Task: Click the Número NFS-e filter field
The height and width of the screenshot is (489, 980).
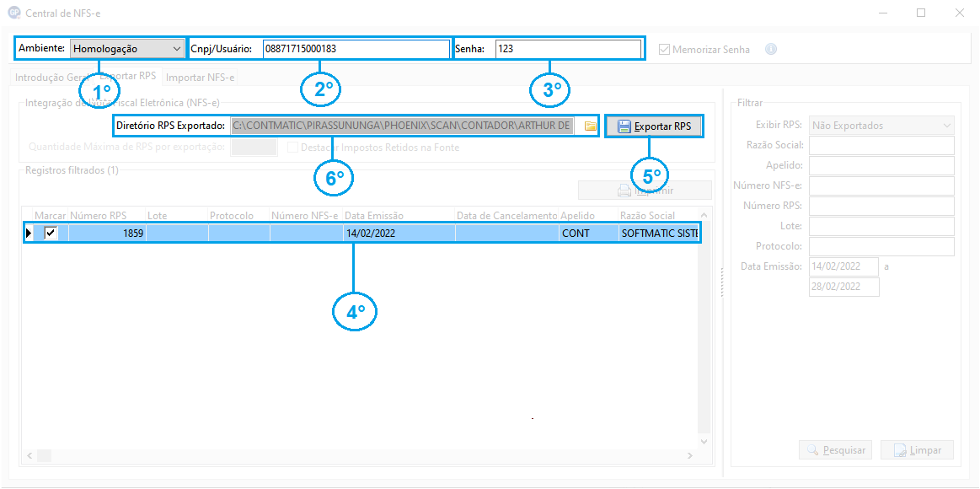Action: click(x=882, y=185)
